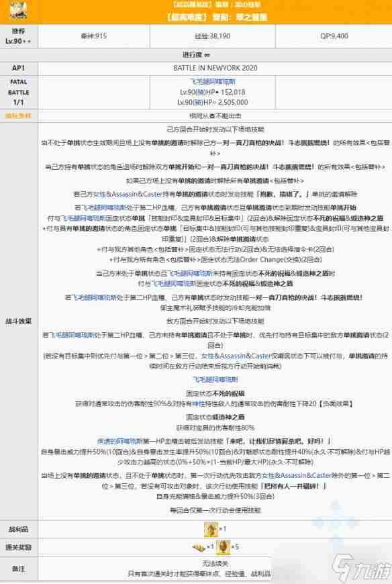
Task: Click the 战段条件 label in the left column
Action: click(x=18, y=116)
